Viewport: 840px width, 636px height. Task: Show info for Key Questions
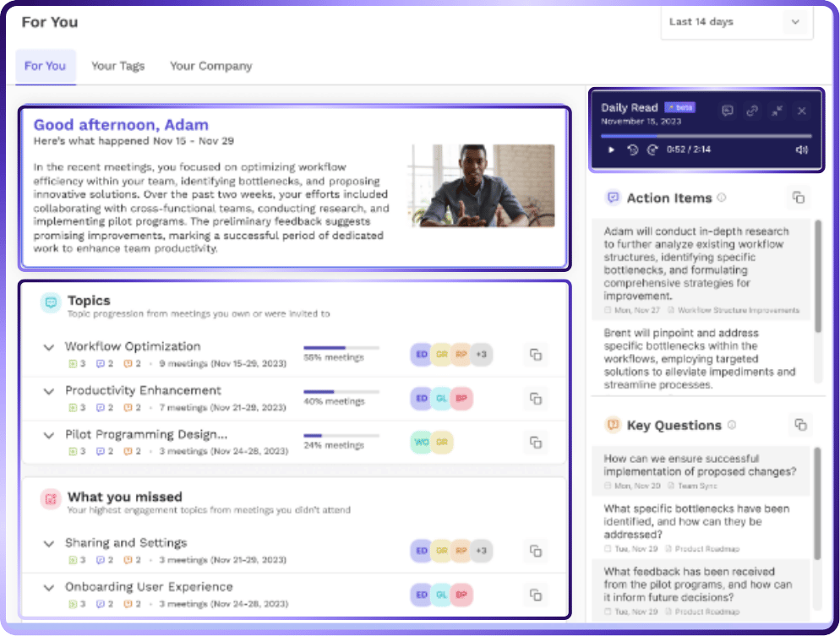pyautogui.click(x=732, y=425)
